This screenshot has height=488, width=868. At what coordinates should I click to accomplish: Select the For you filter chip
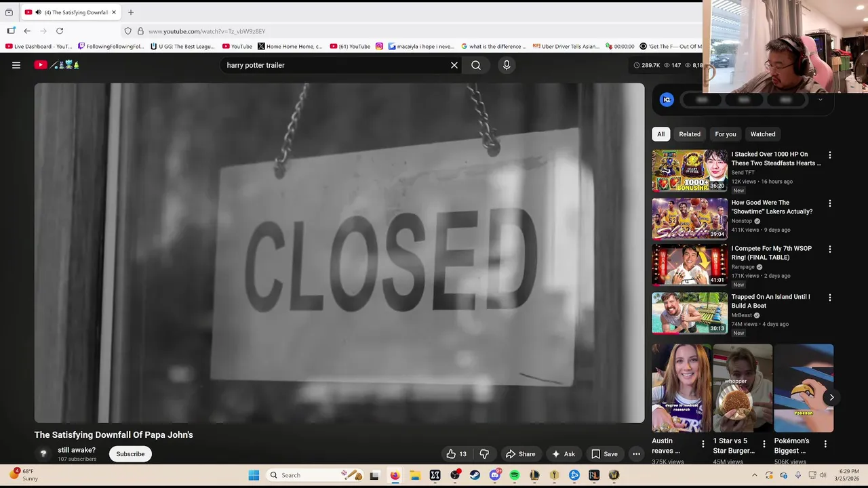tap(725, 134)
